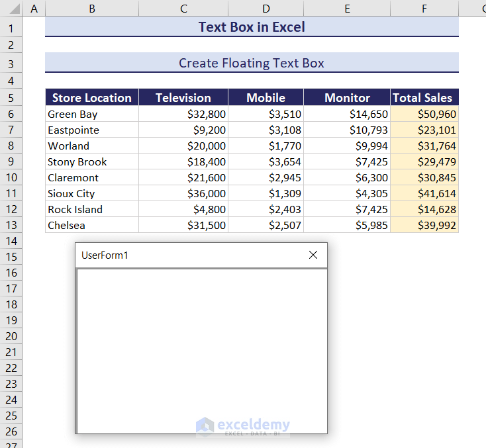Select the 'Rock Island' cell
Image resolution: width=486 pixels, height=448 pixels.
(x=92, y=209)
